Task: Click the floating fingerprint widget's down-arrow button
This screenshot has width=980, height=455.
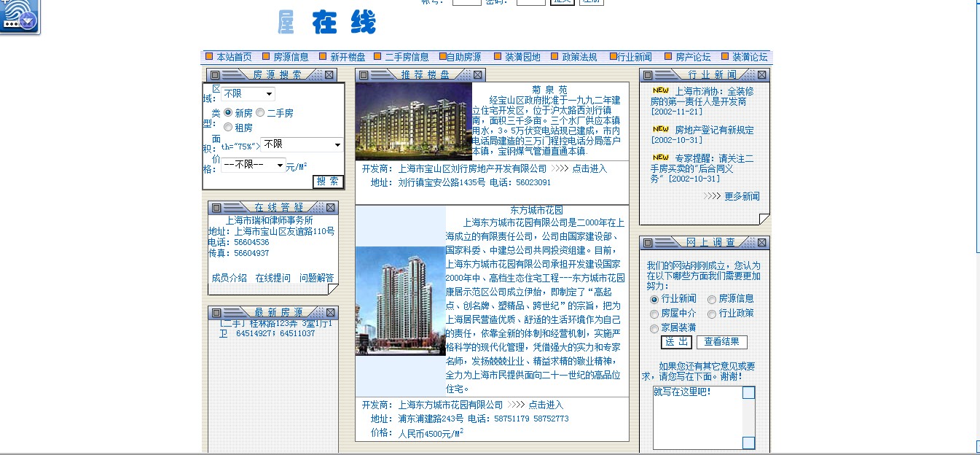Action: tap(28, 21)
